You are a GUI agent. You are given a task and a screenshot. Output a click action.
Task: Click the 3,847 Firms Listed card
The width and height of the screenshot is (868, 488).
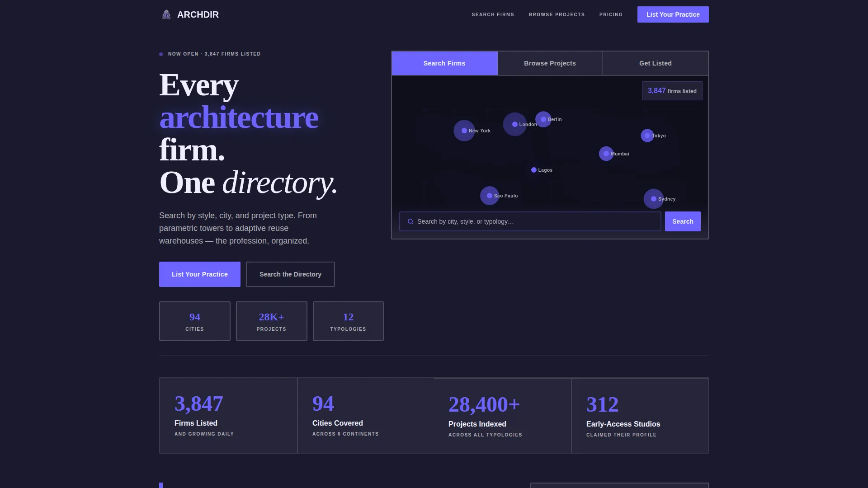coord(228,415)
